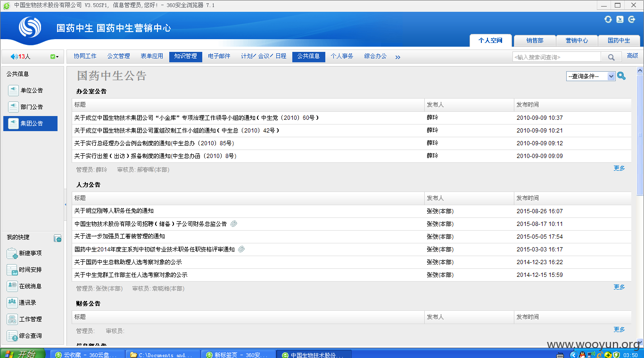Click 更多 under 办公室公告

click(x=619, y=168)
